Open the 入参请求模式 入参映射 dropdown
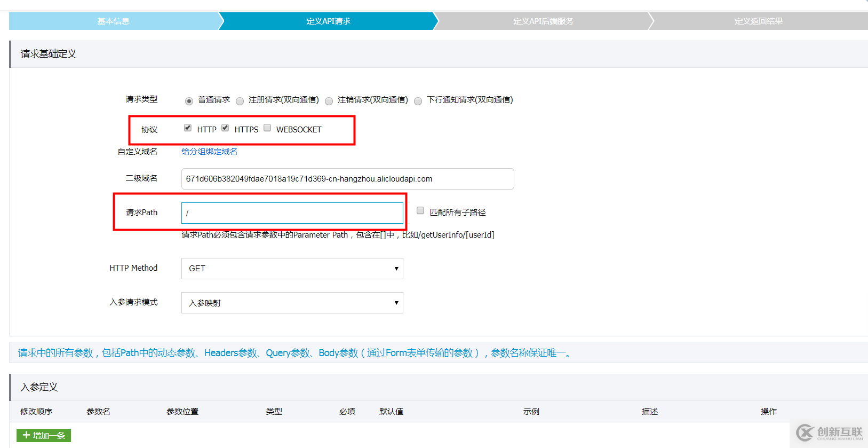The width and height of the screenshot is (868, 448). click(x=292, y=303)
